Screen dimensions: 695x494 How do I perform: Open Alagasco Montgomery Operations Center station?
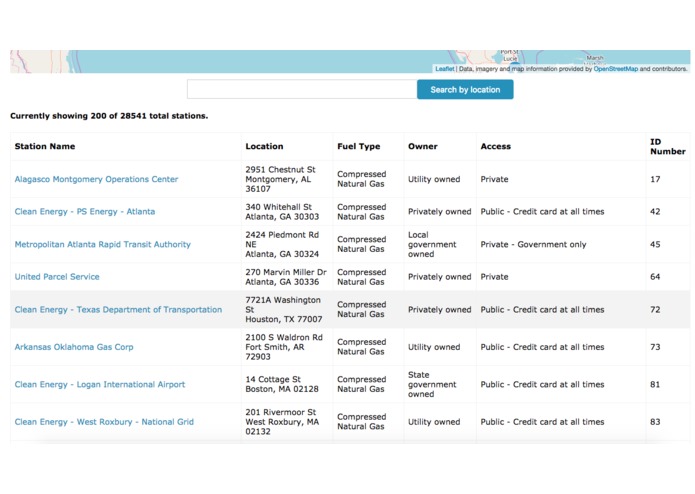pyautogui.click(x=96, y=179)
